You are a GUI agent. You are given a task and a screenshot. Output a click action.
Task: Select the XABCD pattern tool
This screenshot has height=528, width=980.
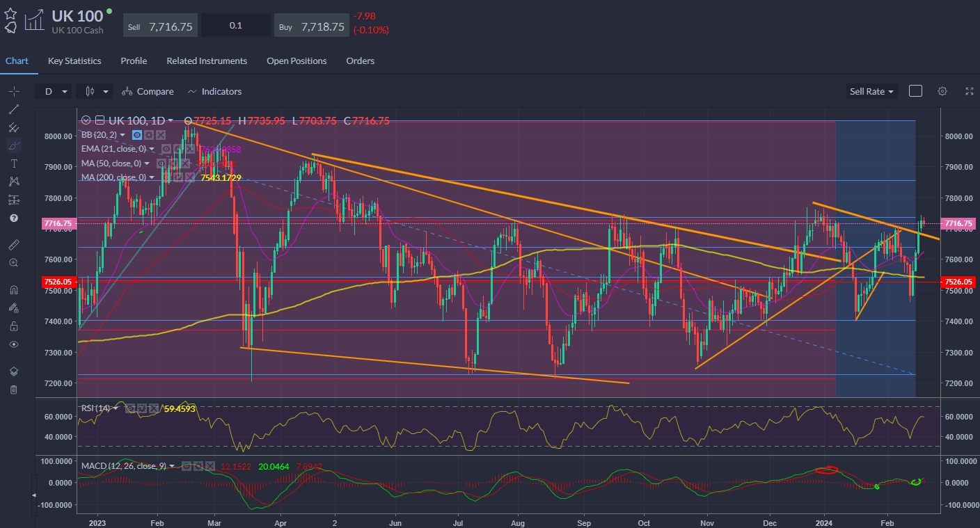pos(14,182)
